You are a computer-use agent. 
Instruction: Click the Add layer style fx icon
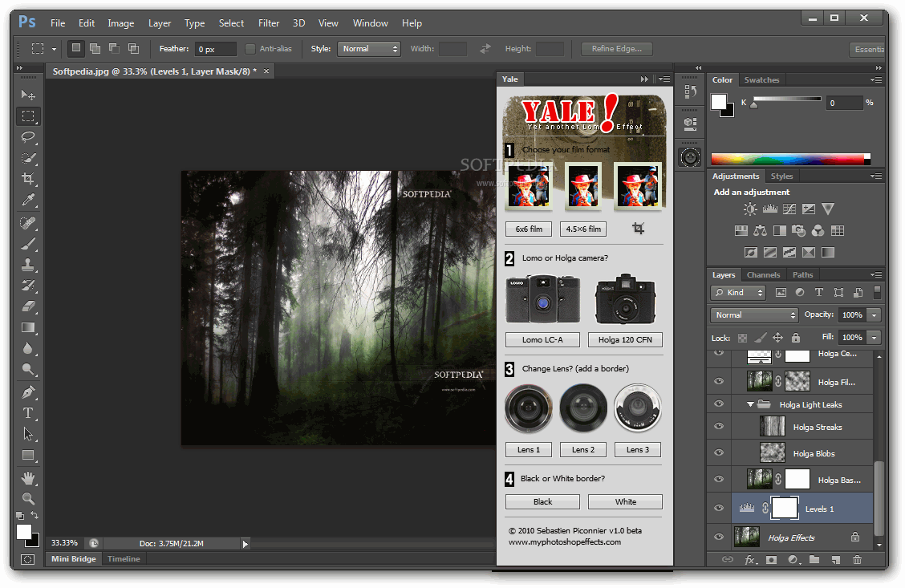pos(749,559)
